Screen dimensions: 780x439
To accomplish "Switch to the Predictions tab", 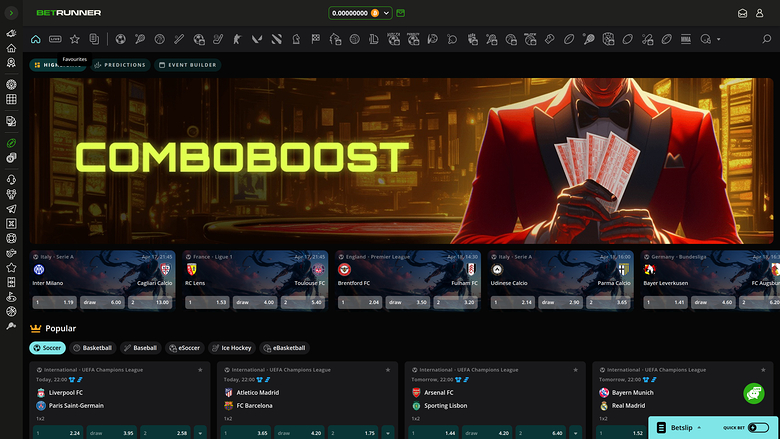I will click(120, 65).
